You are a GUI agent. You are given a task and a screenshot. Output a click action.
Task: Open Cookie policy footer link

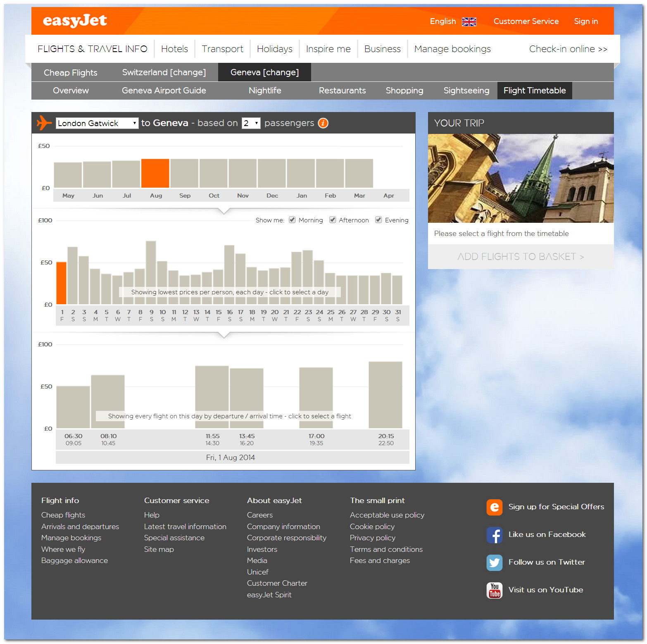(372, 527)
